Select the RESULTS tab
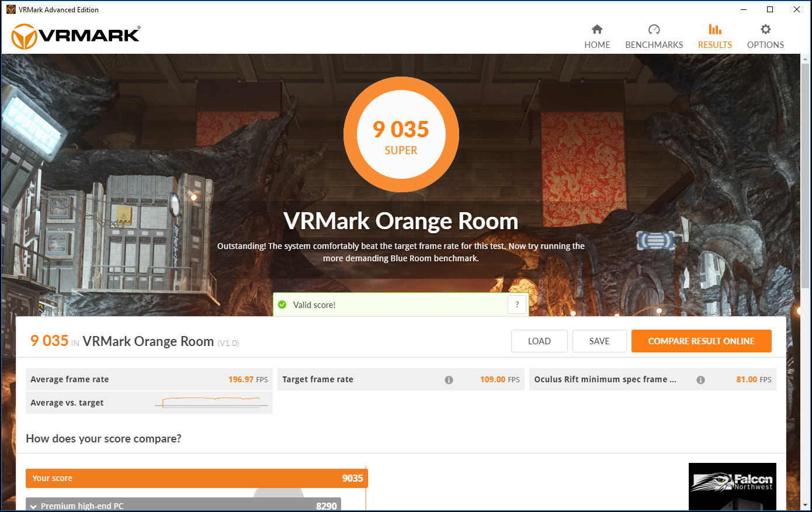The width and height of the screenshot is (812, 512). pos(715,37)
